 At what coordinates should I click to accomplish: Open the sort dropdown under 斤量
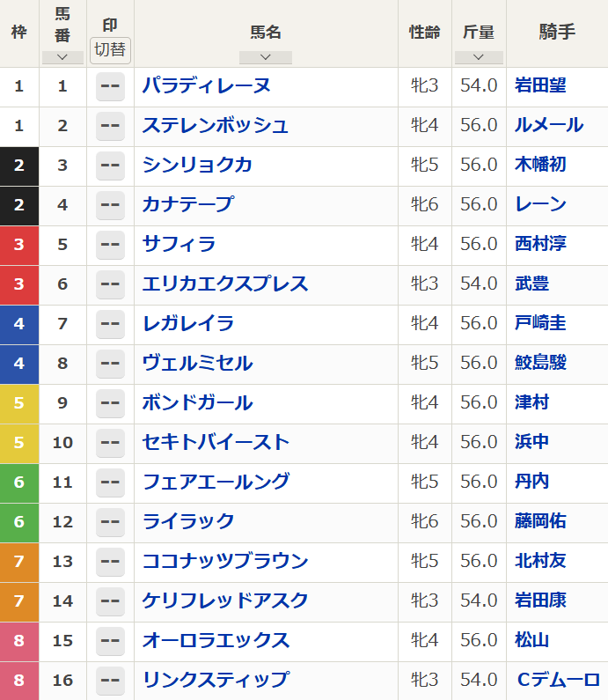coord(479,57)
